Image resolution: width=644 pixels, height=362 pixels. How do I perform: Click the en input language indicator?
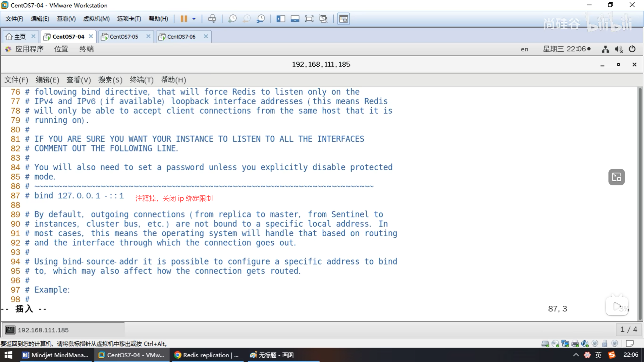[x=524, y=49]
